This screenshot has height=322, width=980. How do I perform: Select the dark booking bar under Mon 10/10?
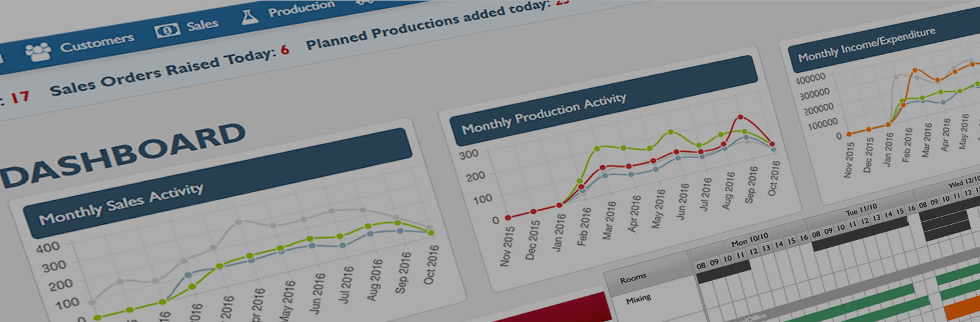pos(724,272)
